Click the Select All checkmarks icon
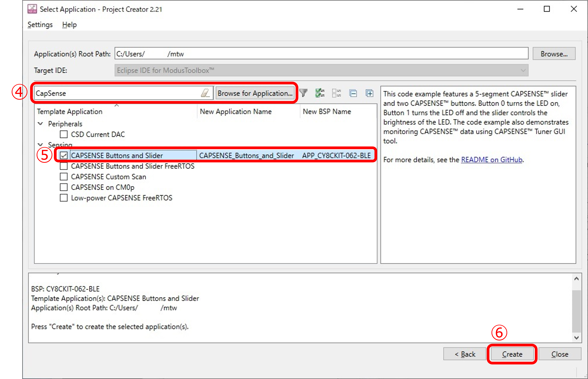This screenshot has height=379, width=588. (320, 93)
